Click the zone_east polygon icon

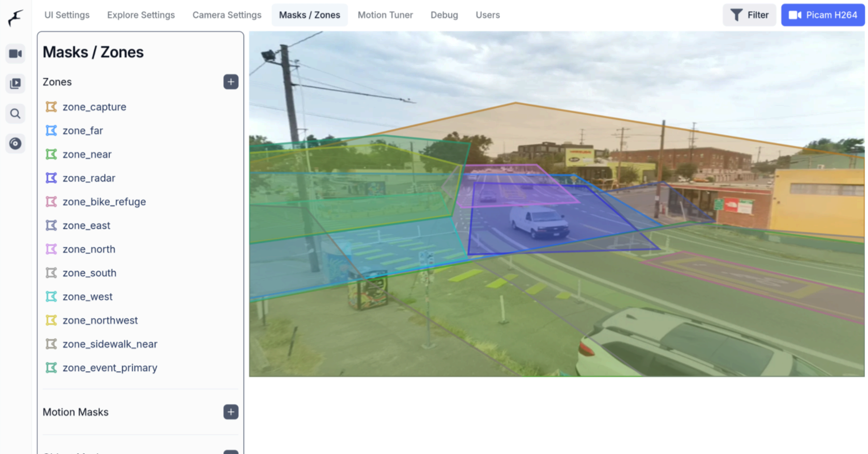point(51,225)
